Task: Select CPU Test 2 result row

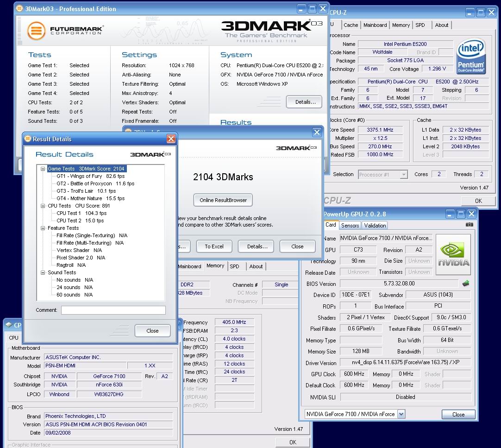Action: click(80, 221)
